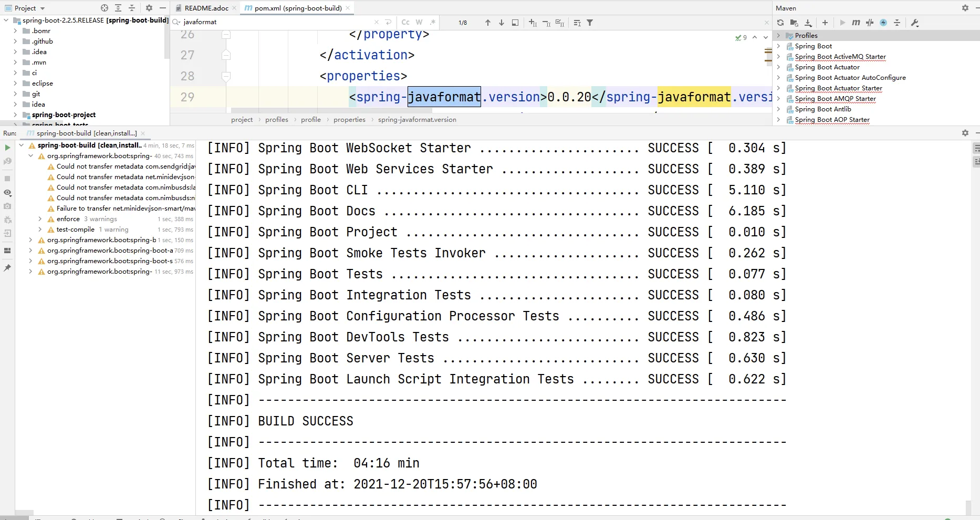Viewport: 980px width, 520px height.
Task: Expand the spring-boot-project folder
Action: tap(15, 115)
